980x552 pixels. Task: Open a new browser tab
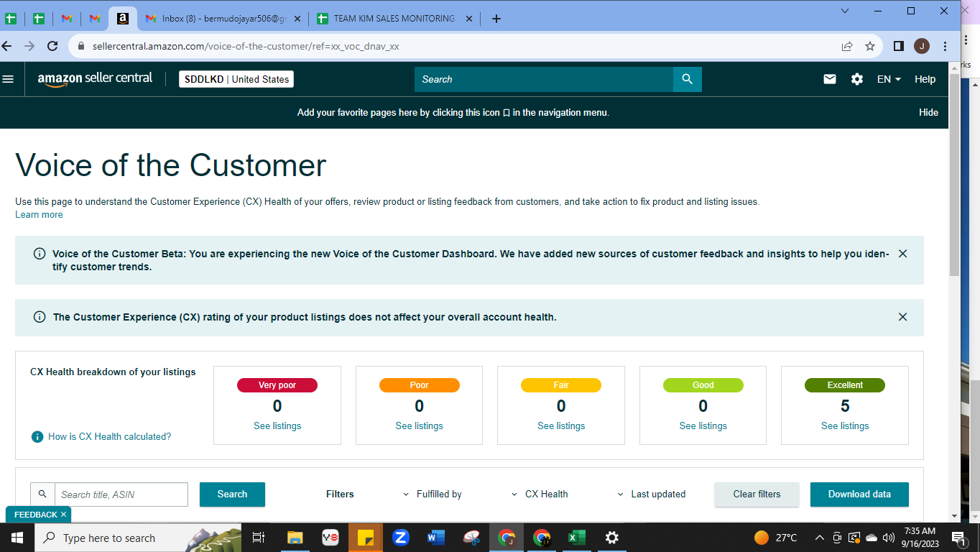(496, 19)
